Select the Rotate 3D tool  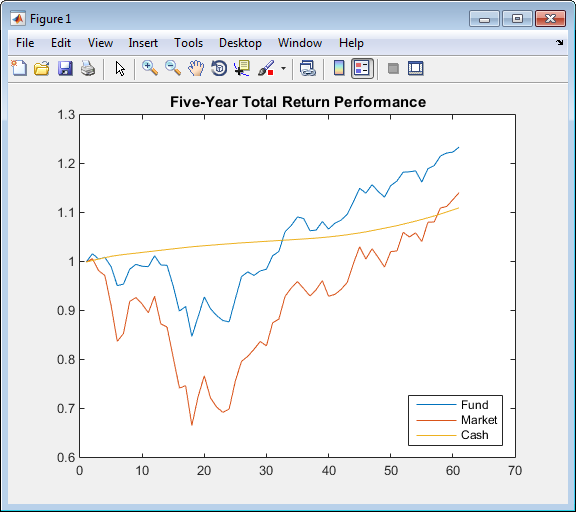[219, 68]
